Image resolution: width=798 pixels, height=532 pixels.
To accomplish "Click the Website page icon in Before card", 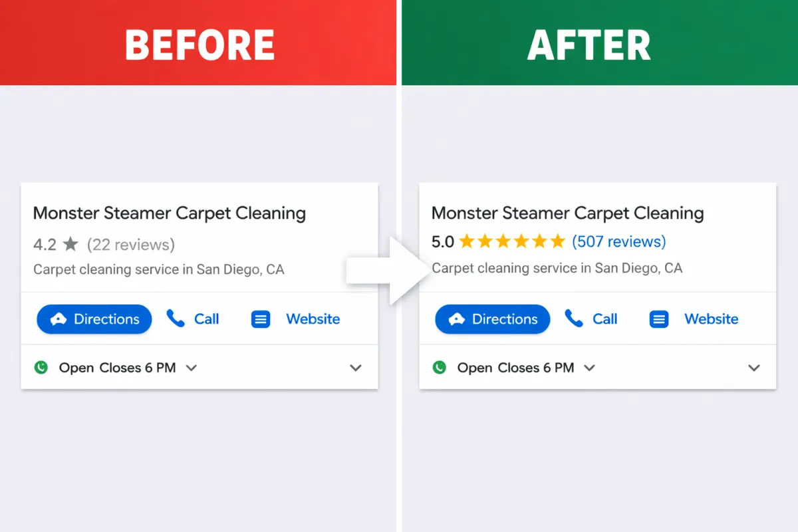I will point(261,319).
